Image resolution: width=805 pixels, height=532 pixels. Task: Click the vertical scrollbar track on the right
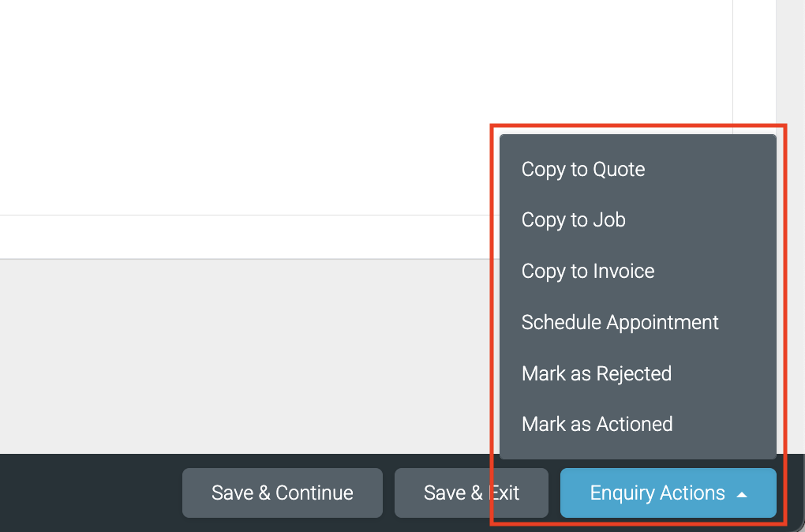[790, 226]
